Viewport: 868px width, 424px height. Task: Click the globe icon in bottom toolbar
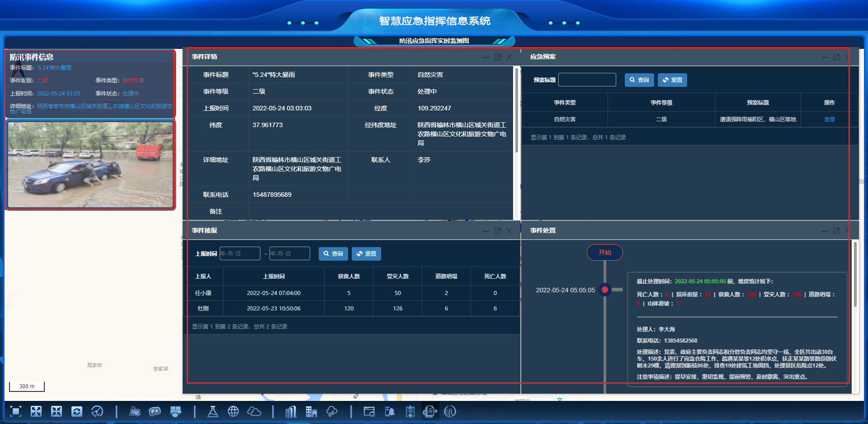point(233,411)
